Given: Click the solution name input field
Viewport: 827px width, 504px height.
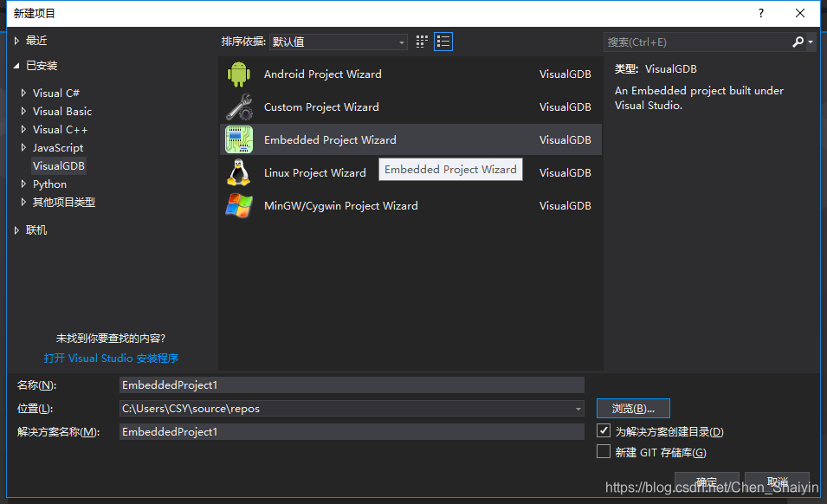Looking at the screenshot, I should [352, 432].
